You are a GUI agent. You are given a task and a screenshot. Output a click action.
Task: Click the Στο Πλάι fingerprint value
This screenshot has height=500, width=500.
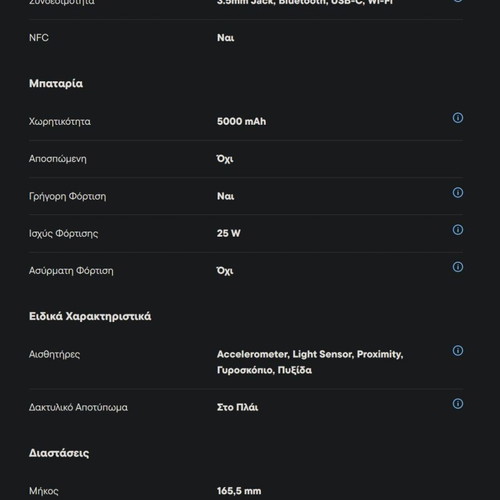click(x=237, y=407)
